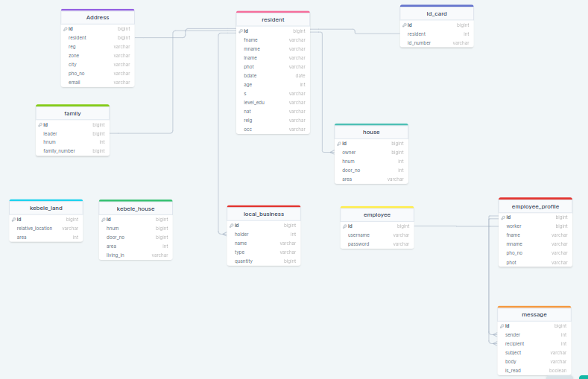Click the living_in field in kebele_house

tap(136, 255)
